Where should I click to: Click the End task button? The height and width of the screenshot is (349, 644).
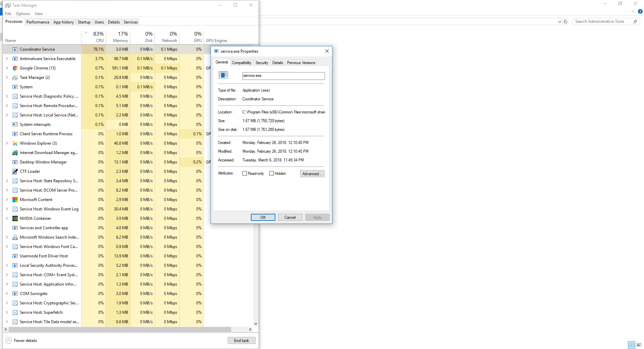[241, 341]
